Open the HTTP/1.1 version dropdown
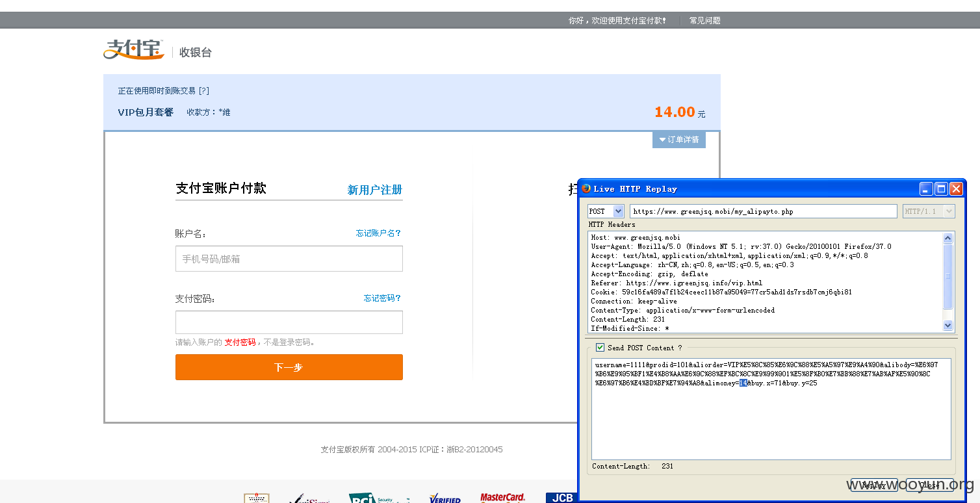The height and width of the screenshot is (503, 980). click(x=929, y=211)
